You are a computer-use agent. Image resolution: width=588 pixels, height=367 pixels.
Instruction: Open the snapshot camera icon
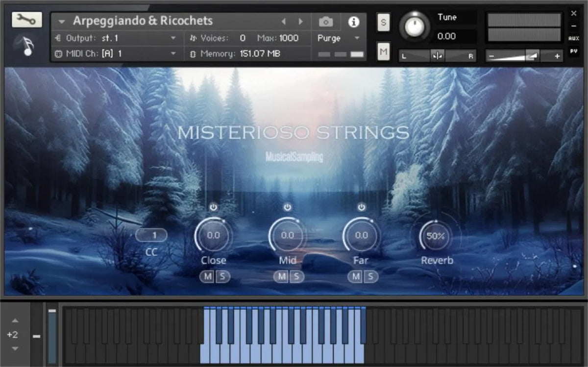coord(325,21)
